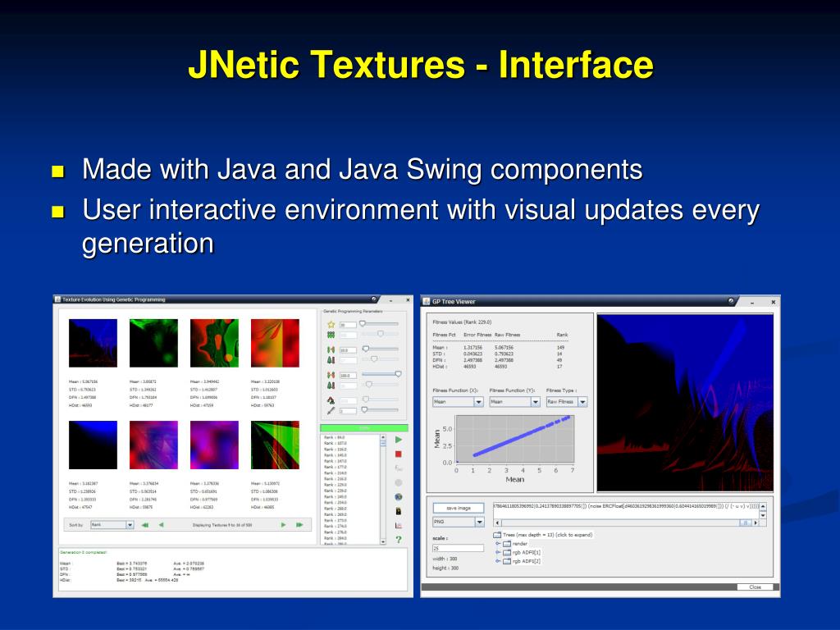This screenshot has height=630, width=840.
Task: Open the Fitness Function (Y) dropdown
Action: tap(515, 402)
